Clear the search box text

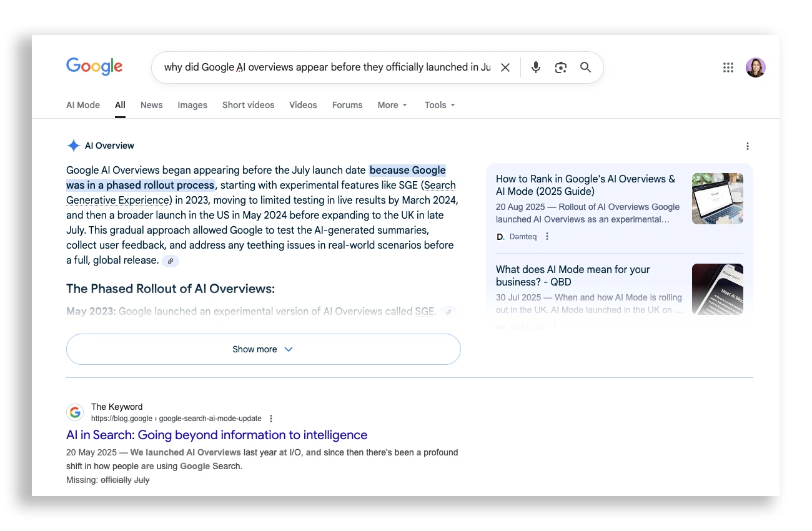tap(505, 67)
